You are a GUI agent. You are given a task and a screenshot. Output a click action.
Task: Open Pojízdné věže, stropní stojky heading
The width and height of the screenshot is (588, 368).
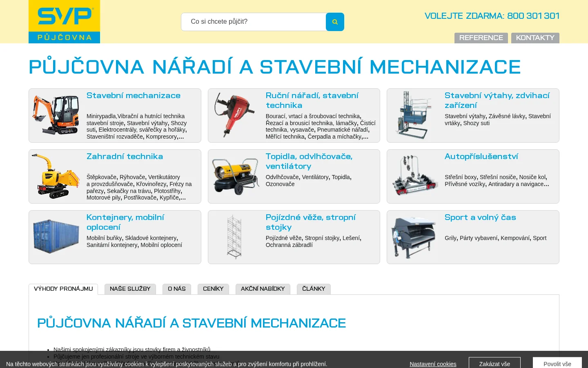point(310,222)
